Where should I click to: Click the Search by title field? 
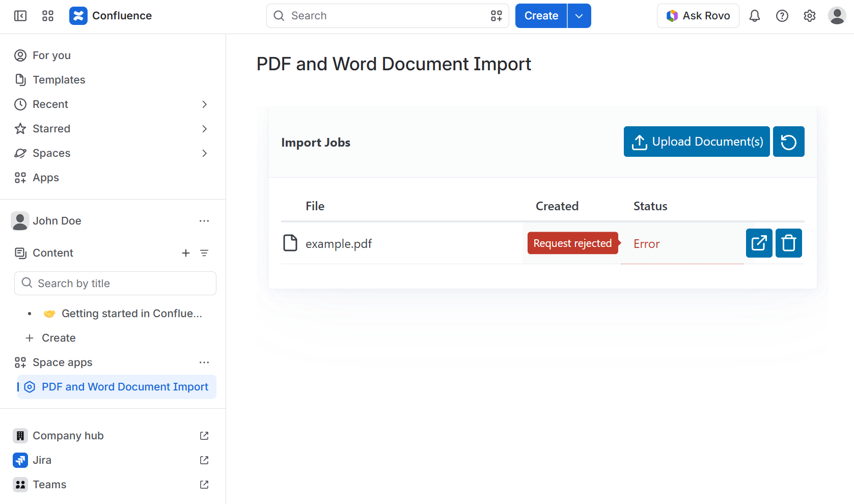point(115,284)
